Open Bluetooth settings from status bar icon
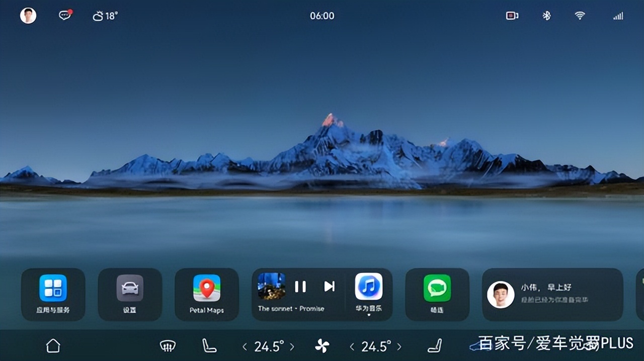This screenshot has height=361, width=644. (x=546, y=16)
